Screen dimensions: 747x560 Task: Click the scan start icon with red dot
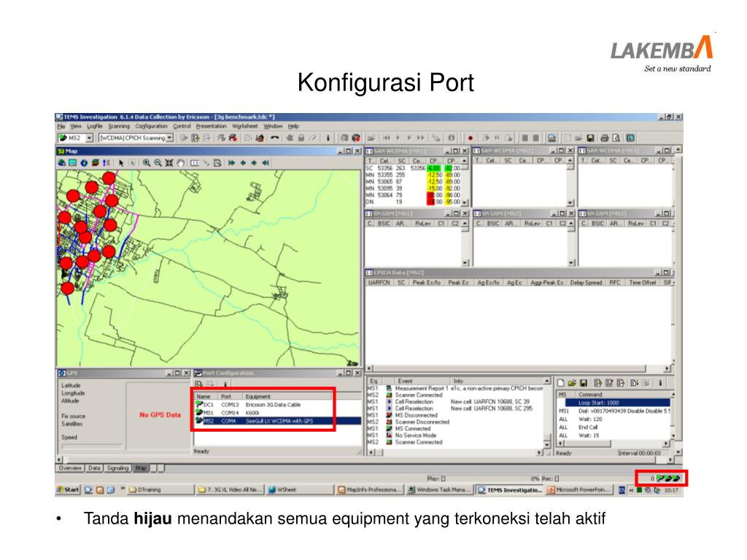[233, 138]
